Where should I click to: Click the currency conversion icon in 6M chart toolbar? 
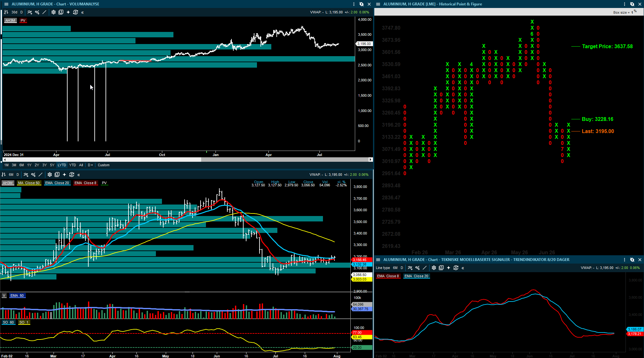tap(72, 175)
